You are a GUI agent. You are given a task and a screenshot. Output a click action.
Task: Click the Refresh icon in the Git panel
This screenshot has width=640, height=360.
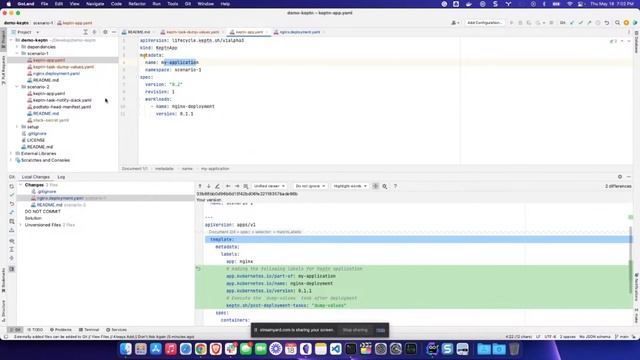pyautogui.click(x=11, y=186)
